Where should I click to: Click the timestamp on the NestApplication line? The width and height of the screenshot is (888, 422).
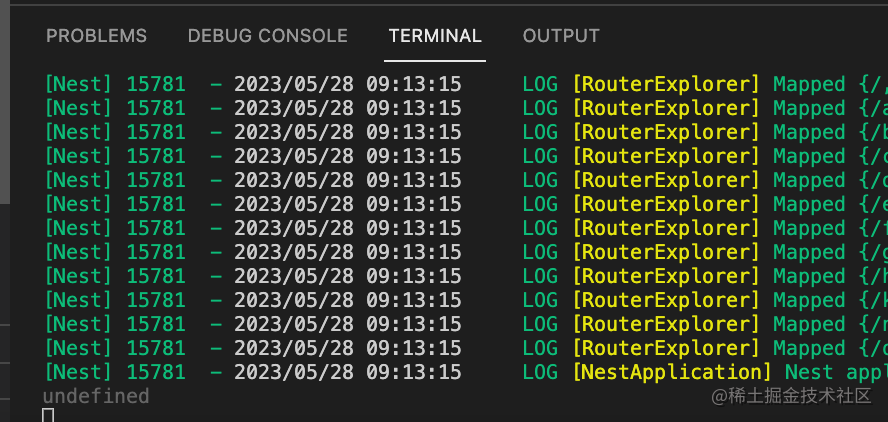347,372
